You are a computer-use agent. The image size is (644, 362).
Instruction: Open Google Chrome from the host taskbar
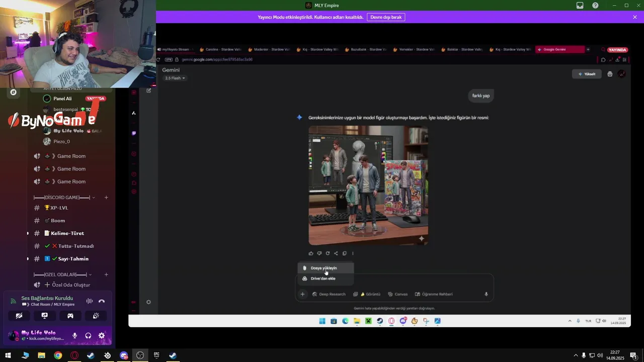click(58, 355)
